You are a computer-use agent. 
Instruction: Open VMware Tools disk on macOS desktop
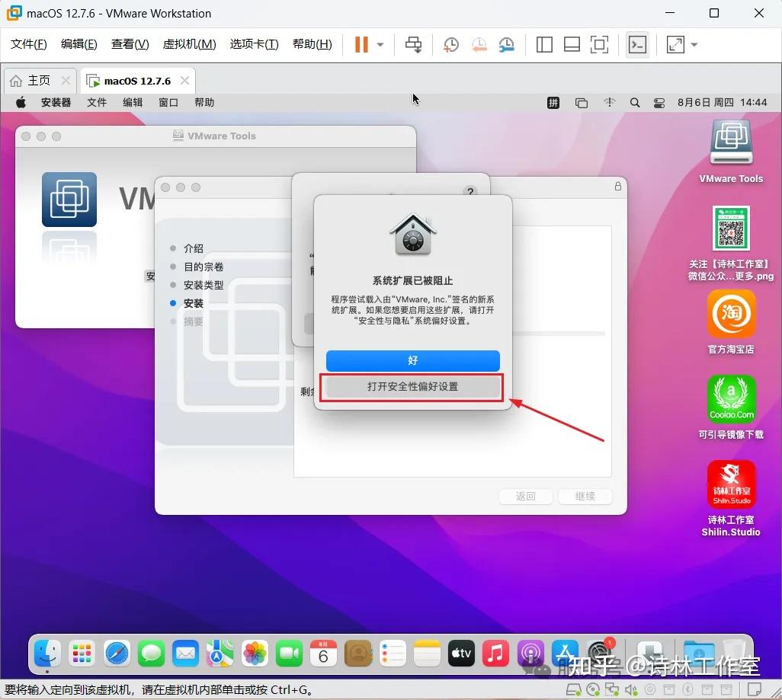coord(731,152)
